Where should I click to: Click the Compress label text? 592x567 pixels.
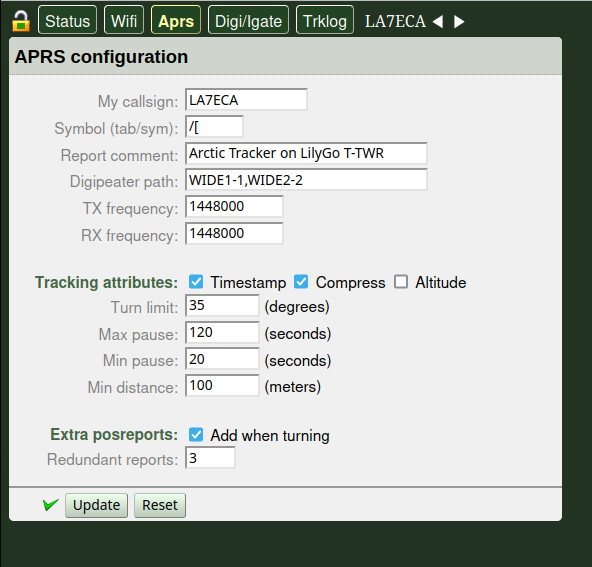click(x=350, y=282)
